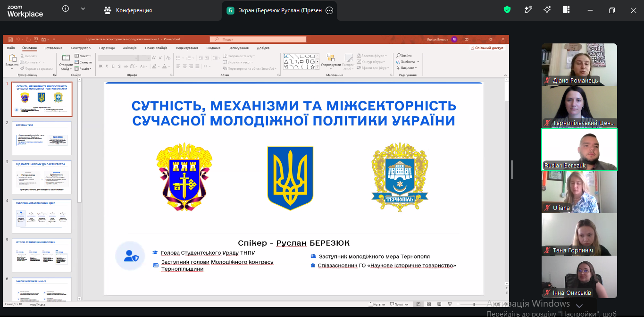Open the Файл menu

pos(11,48)
